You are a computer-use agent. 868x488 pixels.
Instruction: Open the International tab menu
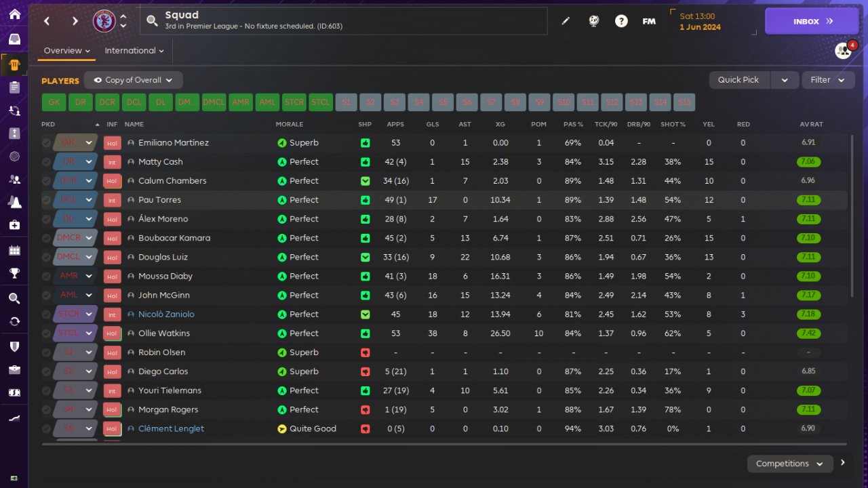134,51
